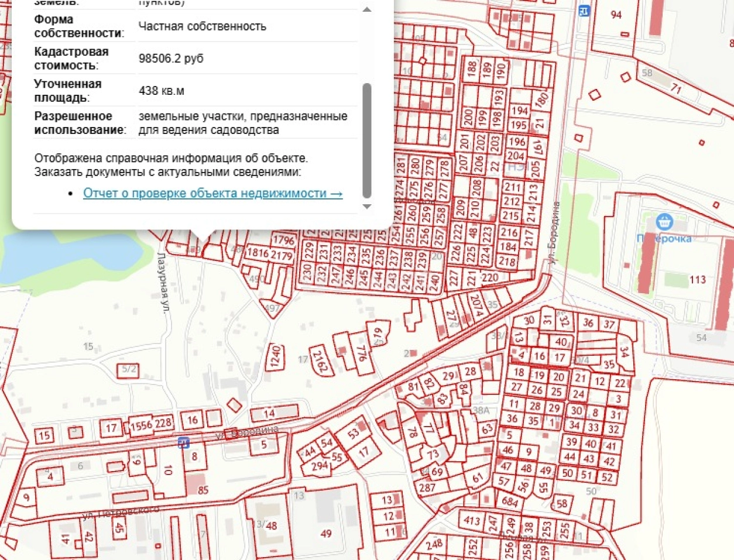
Task: Click the blue pond on the map
Action: [70, 256]
